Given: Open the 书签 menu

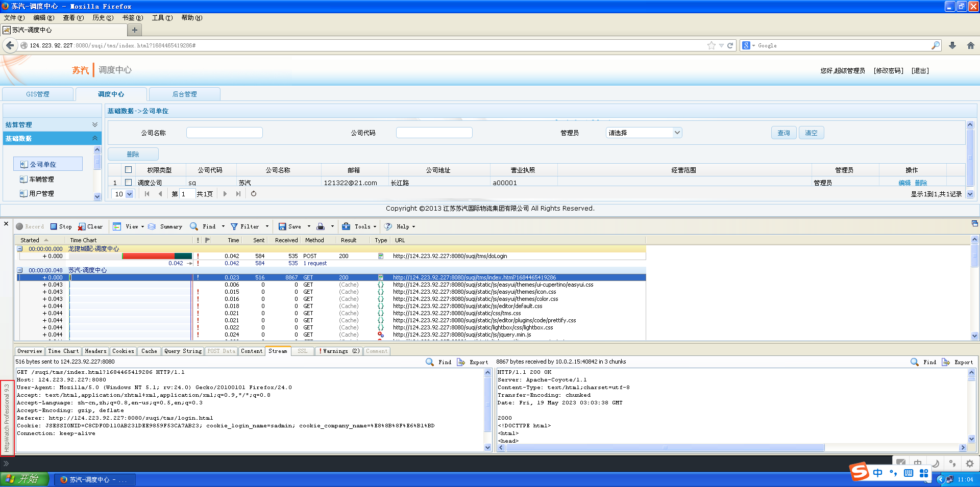Looking at the screenshot, I should click(132, 18).
